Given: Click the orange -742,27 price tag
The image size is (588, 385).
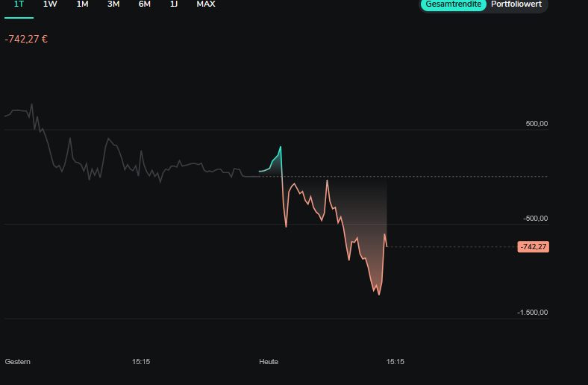Looking at the screenshot, I should (533, 247).
